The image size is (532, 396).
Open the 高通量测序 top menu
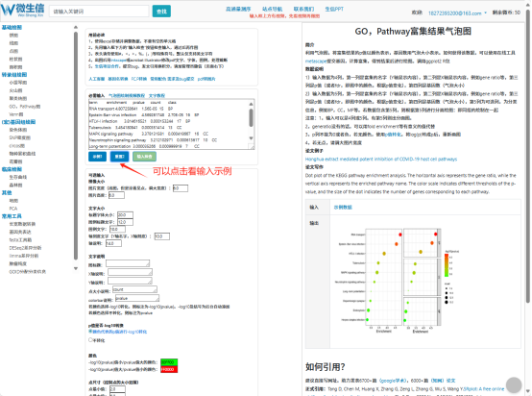click(238, 10)
